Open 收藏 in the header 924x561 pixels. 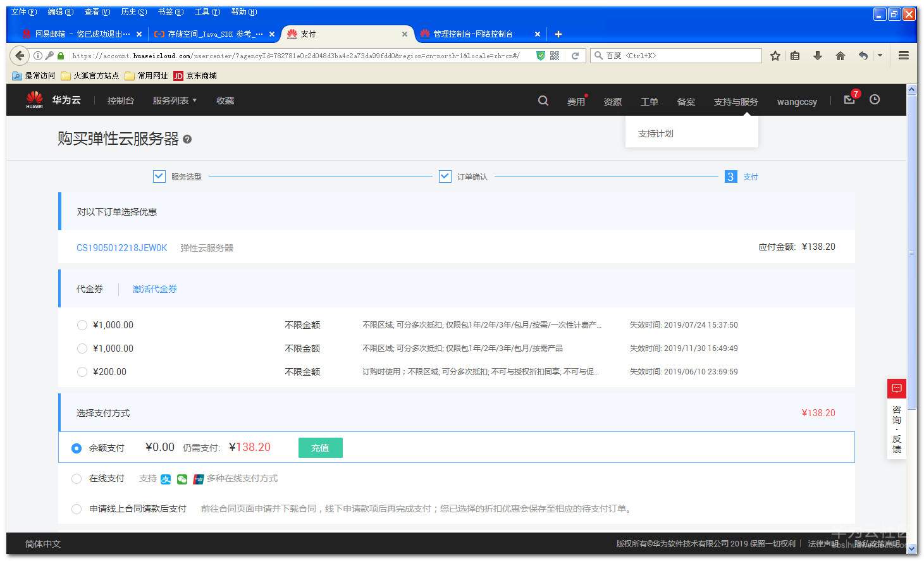click(225, 101)
